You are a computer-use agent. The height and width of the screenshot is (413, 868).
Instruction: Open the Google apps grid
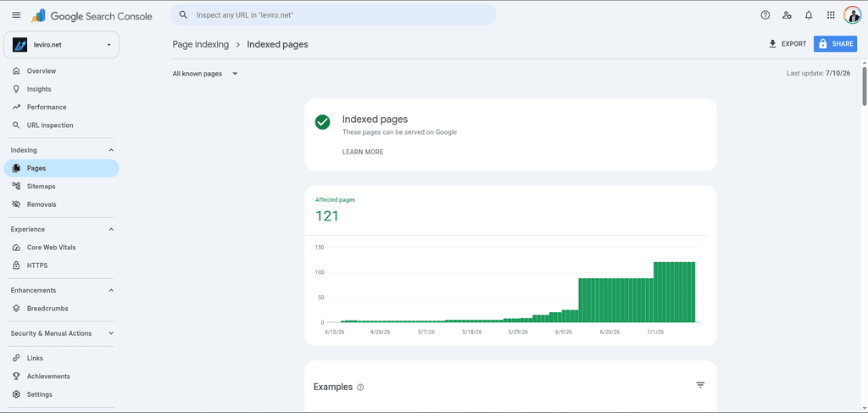tap(831, 15)
